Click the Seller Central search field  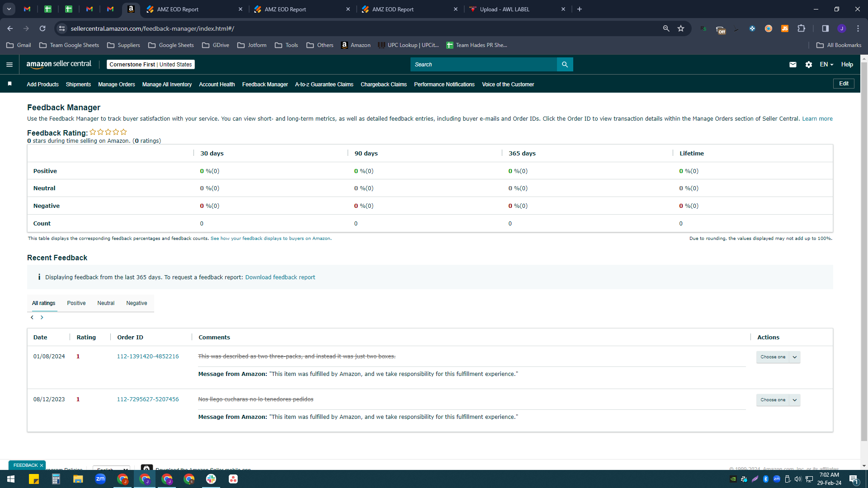point(484,65)
